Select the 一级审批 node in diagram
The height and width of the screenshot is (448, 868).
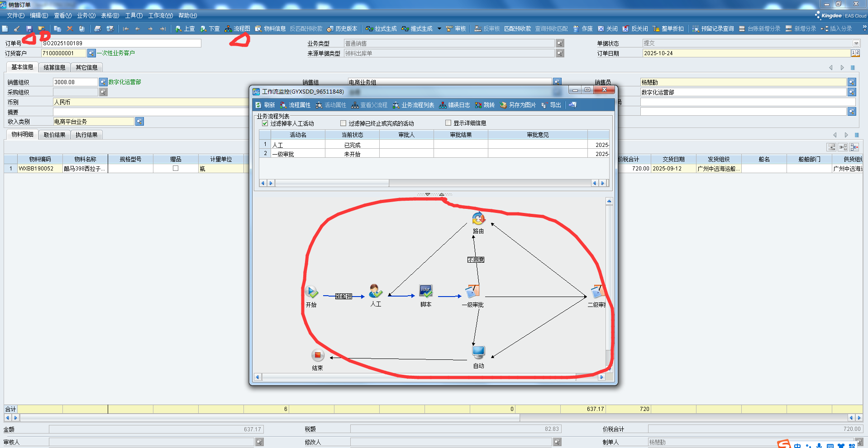click(x=472, y=292)
